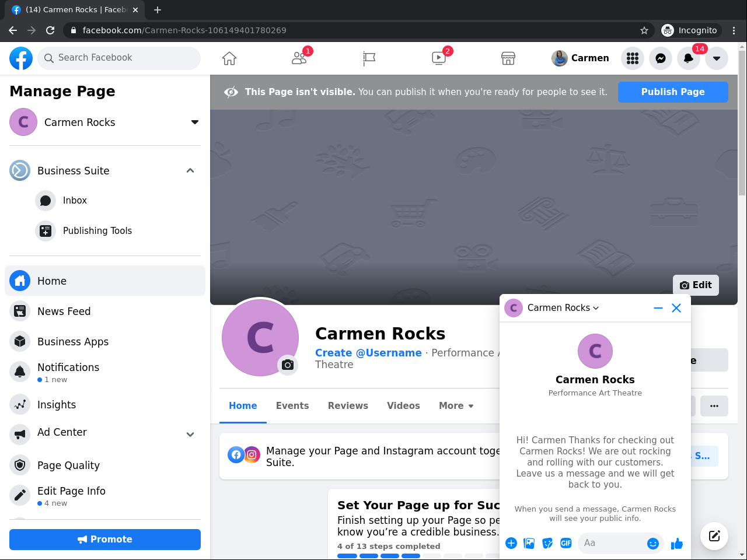747x560 pixels.
Task: Open more actions plus icon in chat
Action: (x=511, y=544)
